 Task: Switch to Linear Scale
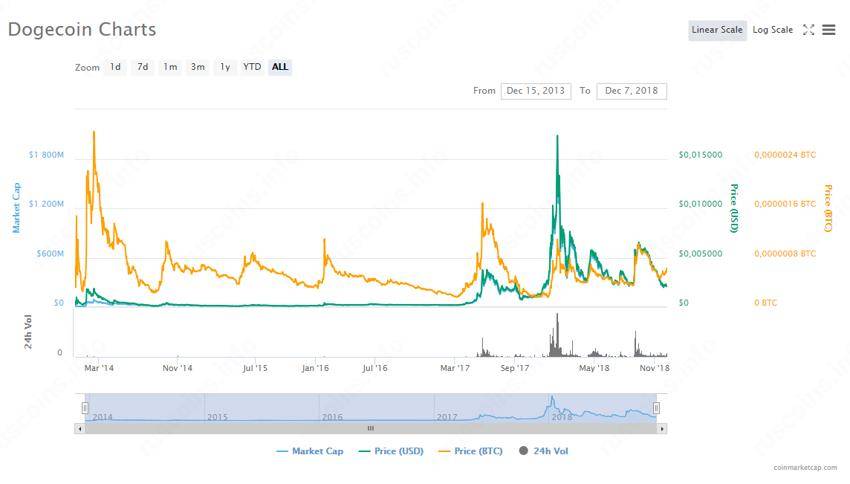[x=717, y=30]
